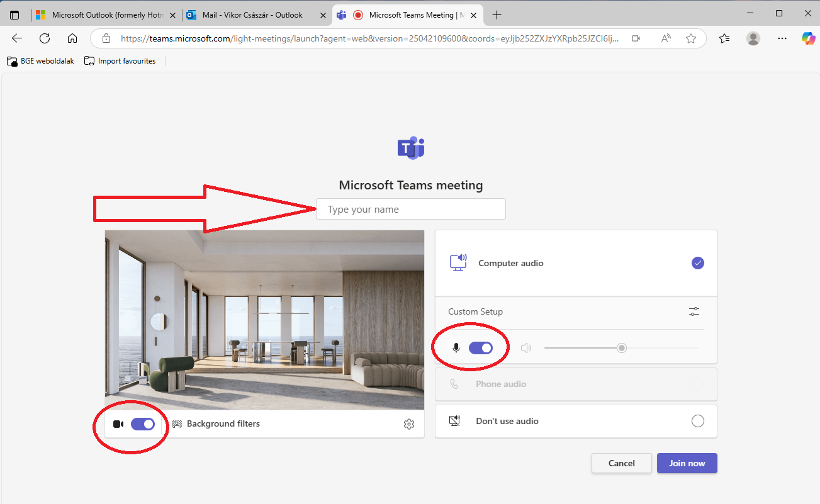Adjust the speaker volume slider
Image resolution: width=820 pixels, height=504 pixels.
[x=621, y=348]
